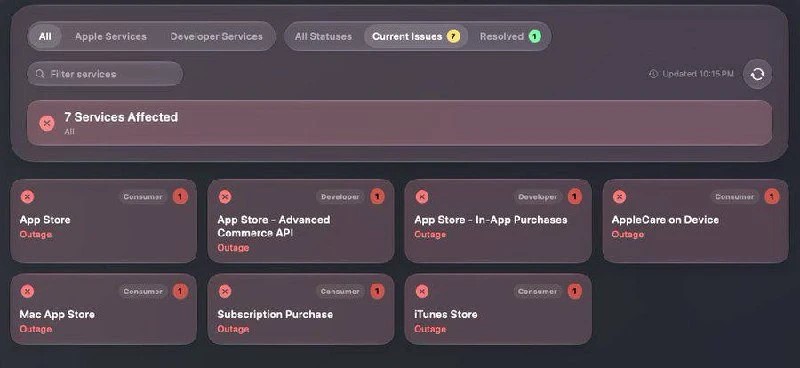
Task: Open the Mac App Store card
Action: (104, 309)
